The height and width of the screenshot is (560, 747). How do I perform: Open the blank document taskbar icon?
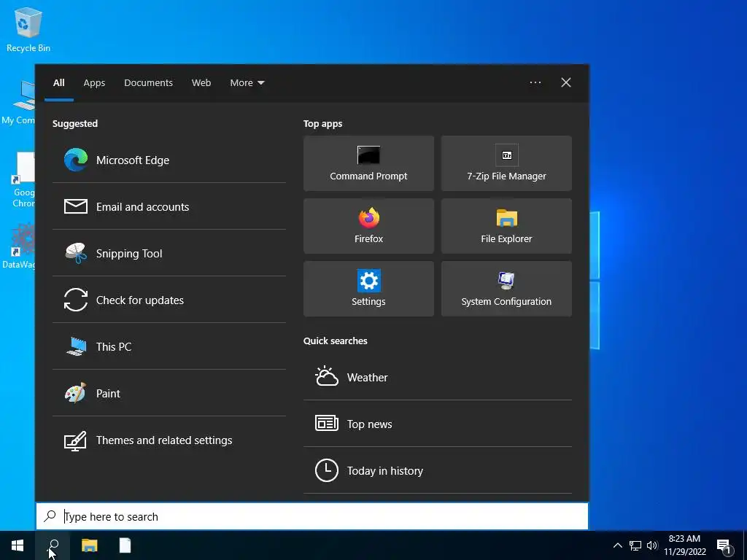(125, 545)
